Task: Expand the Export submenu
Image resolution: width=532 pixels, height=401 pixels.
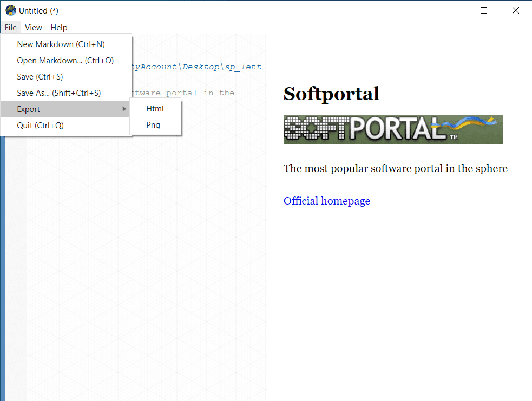Action: 65,109
